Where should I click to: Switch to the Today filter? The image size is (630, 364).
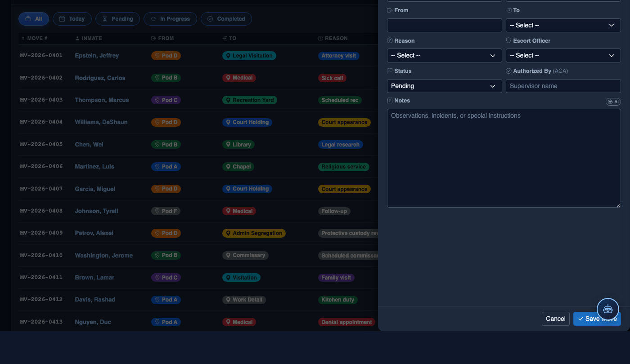coord(72,19)
